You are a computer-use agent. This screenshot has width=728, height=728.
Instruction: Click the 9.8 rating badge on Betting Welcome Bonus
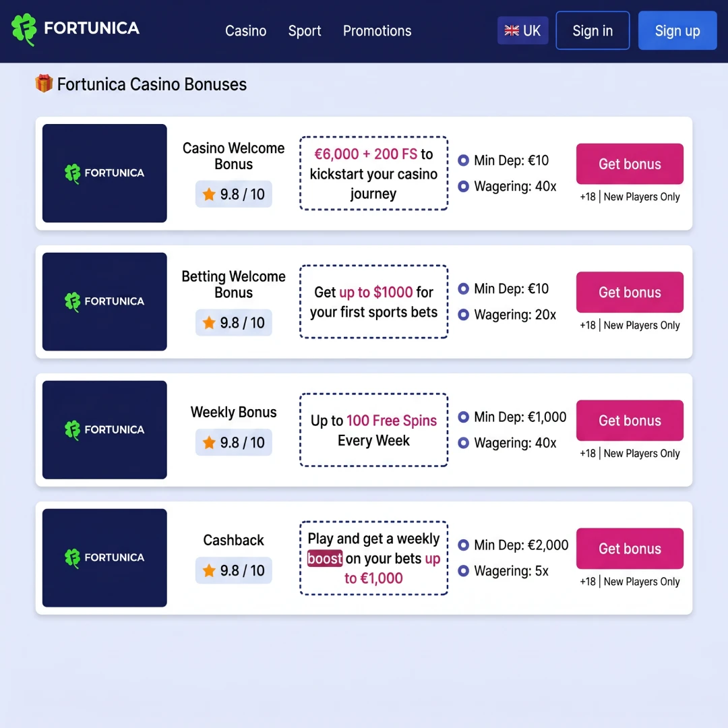[x=233, y=322]
